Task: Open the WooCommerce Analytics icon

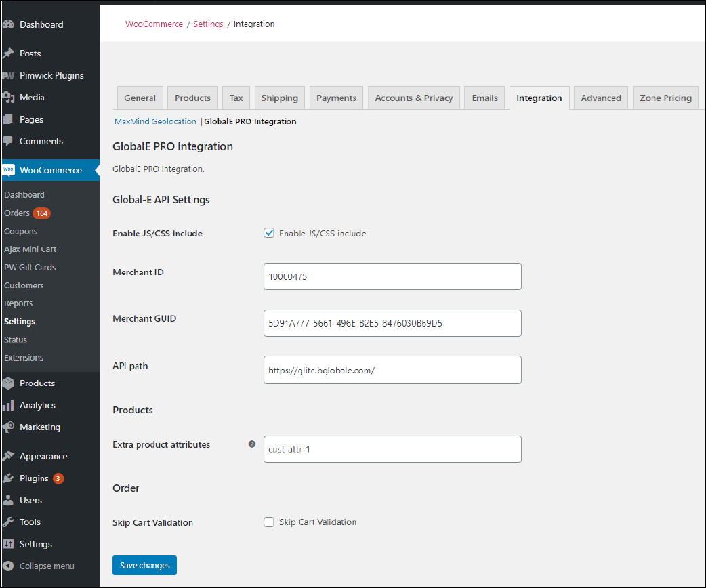Action: tap(12, 404)
